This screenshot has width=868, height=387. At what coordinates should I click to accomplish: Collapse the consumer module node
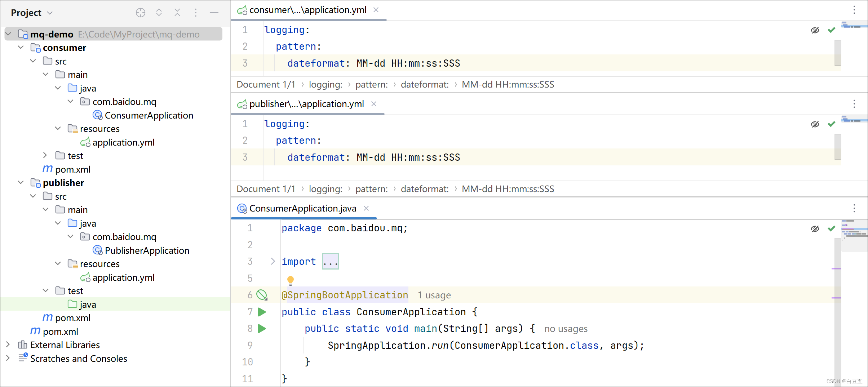(x=21, y=47)
